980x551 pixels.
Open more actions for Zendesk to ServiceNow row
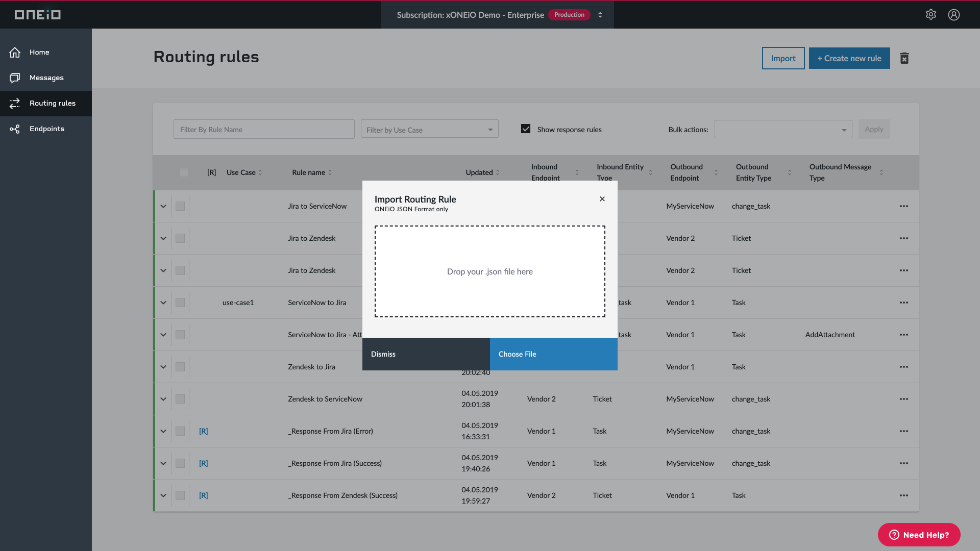coord(904,399)
